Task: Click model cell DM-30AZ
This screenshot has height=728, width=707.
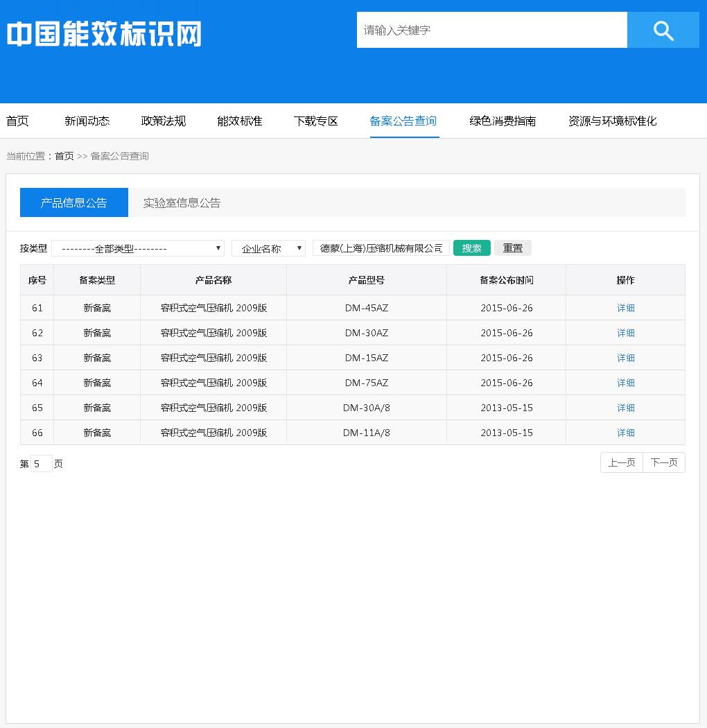Action: point(367,333)
